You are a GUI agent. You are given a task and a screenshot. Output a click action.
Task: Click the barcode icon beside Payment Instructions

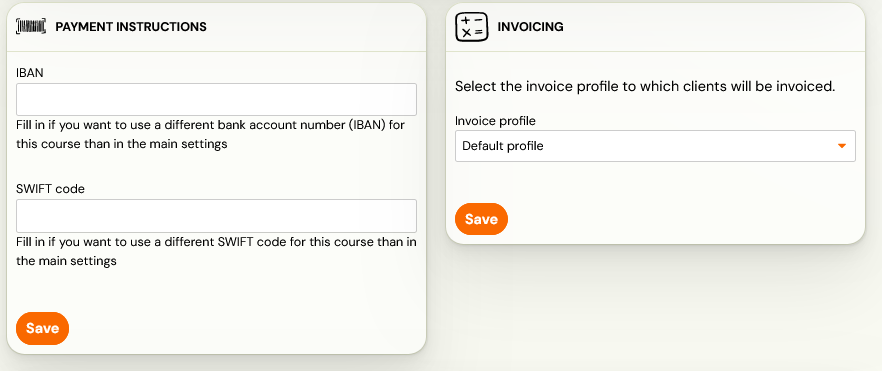point(31,26)
